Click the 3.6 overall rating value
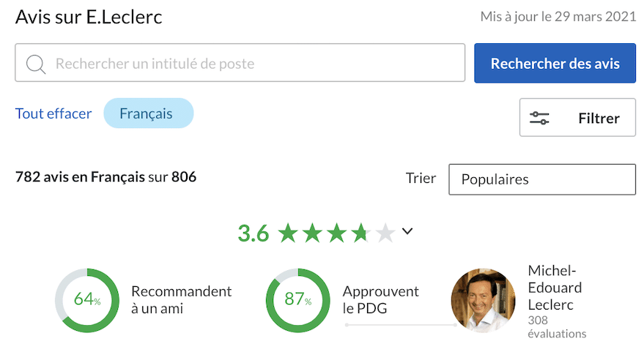 tap(253, 233)
